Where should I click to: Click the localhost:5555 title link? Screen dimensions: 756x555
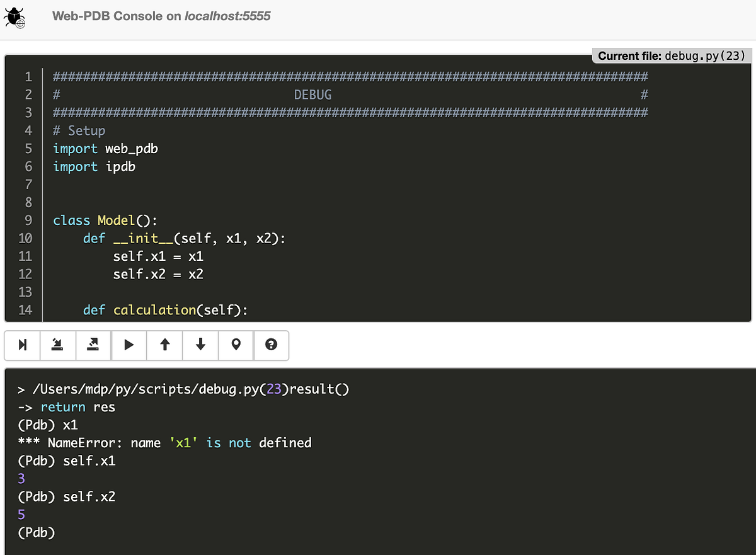point(227,16)
